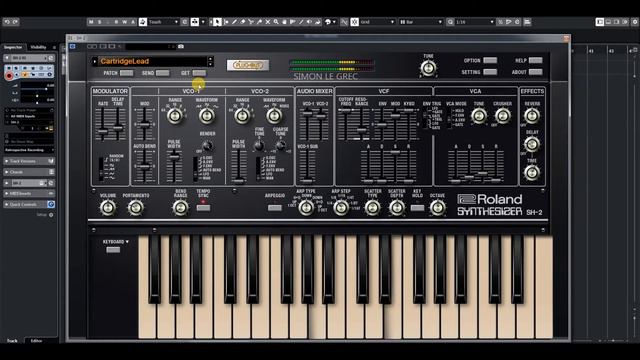The height and width of the screenshot is (360, 640).
Task: Click the BEND RANGE knob
Action: (180, 208)
